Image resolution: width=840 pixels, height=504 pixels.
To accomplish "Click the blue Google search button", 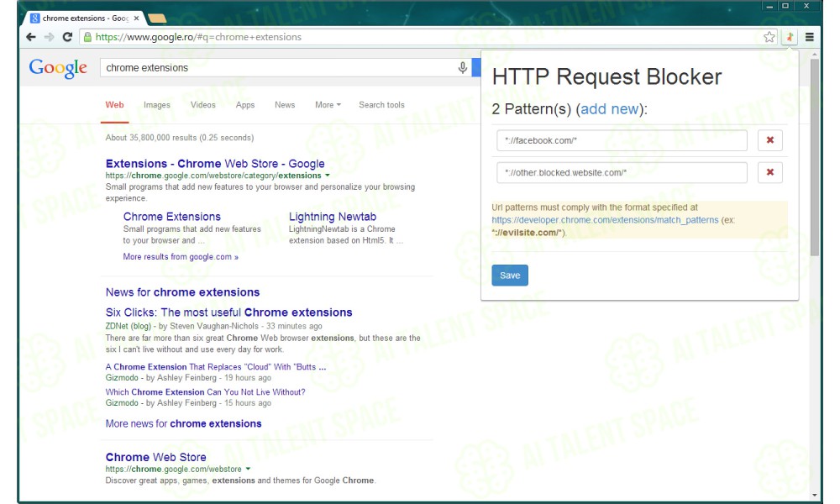I will tap(476, 67).
